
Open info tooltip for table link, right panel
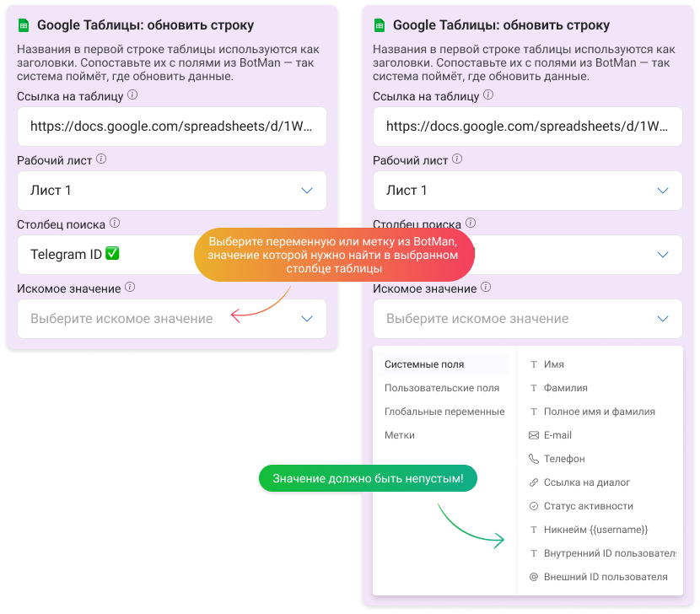[x=488, y=94]
